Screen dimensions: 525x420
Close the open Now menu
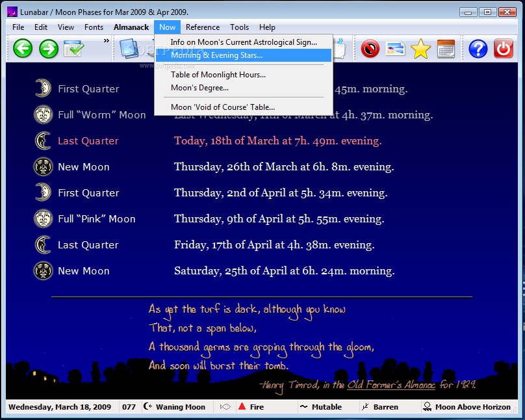tap(168, 27)
